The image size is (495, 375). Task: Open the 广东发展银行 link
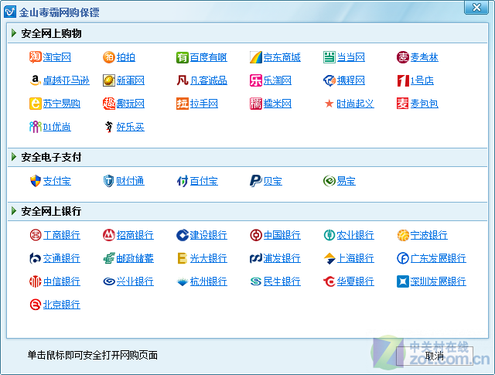(x=438, y=258)
